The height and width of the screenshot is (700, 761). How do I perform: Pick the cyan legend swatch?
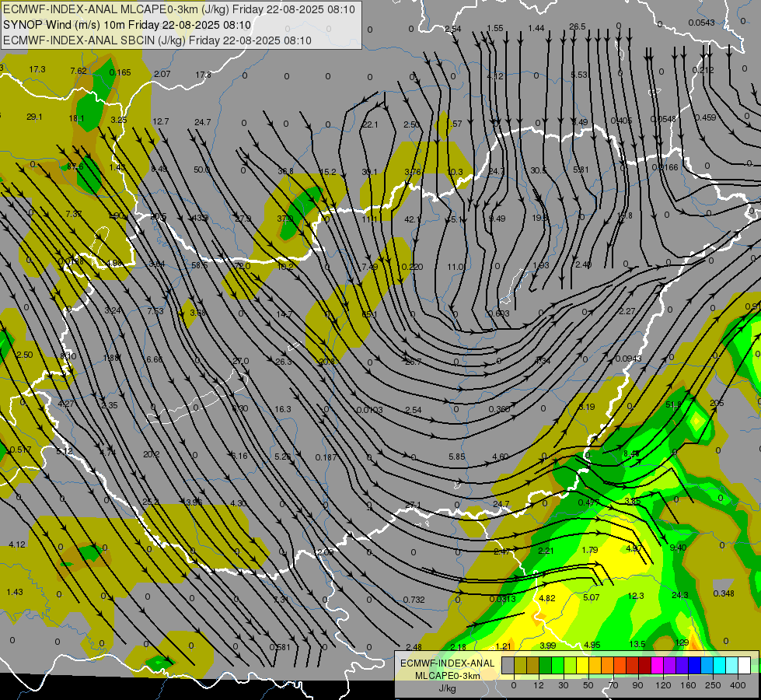pyautogui.click(x=719, y=666)
